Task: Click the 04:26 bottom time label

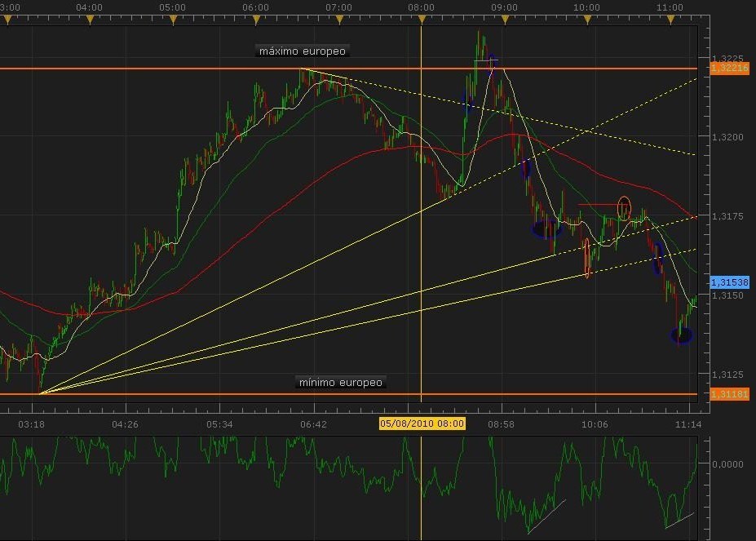Action: pos(125,424)
